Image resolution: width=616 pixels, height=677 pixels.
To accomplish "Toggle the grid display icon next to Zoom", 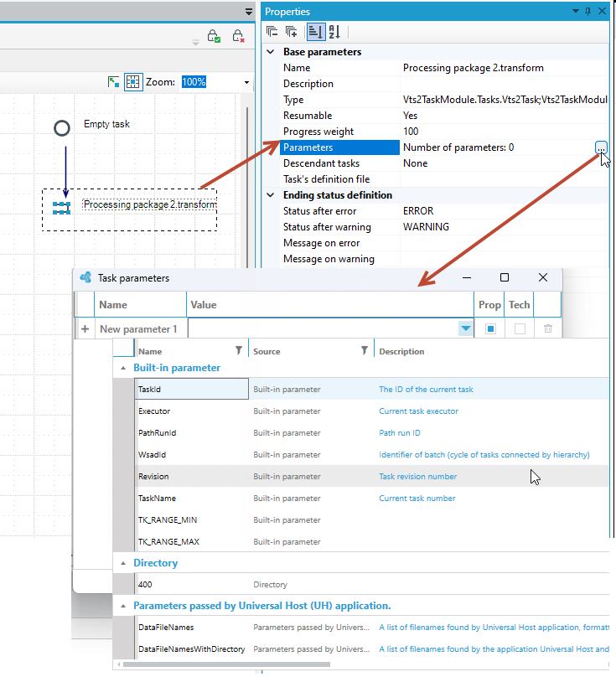I will pos(133,81).
